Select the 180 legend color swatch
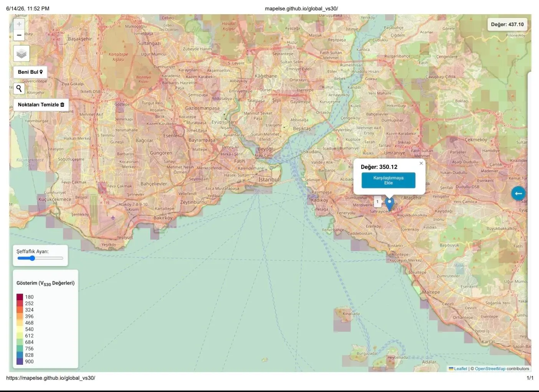The width and height of the screenshot is (539, 392). click(x=20, y=297)
